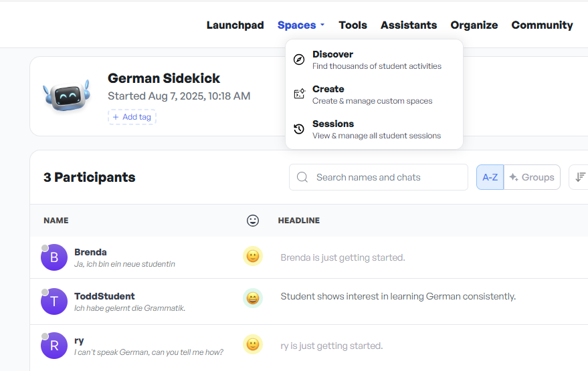Open the sort order button
The image size is (588, 371).
[579, 177]
